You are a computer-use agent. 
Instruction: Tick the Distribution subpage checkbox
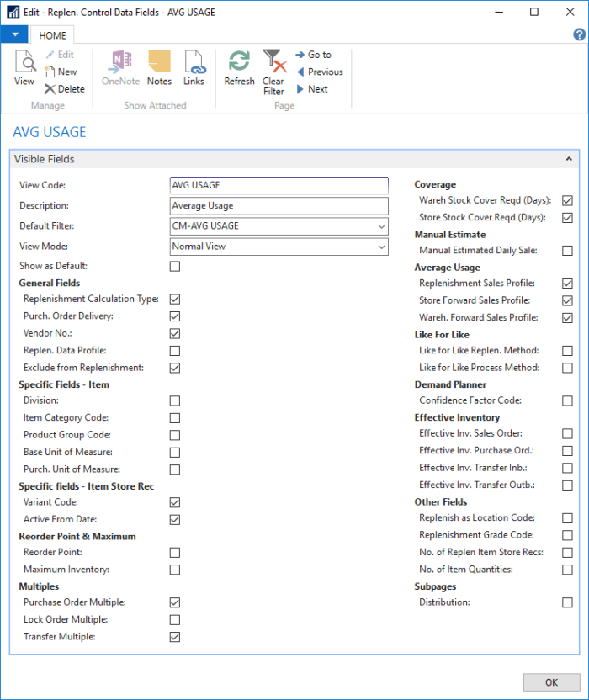567,602
